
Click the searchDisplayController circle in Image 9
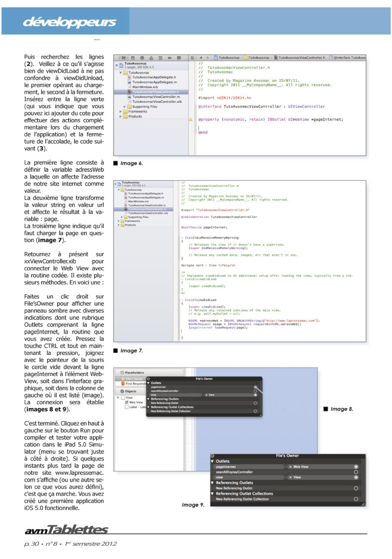[x=356, y=472]
